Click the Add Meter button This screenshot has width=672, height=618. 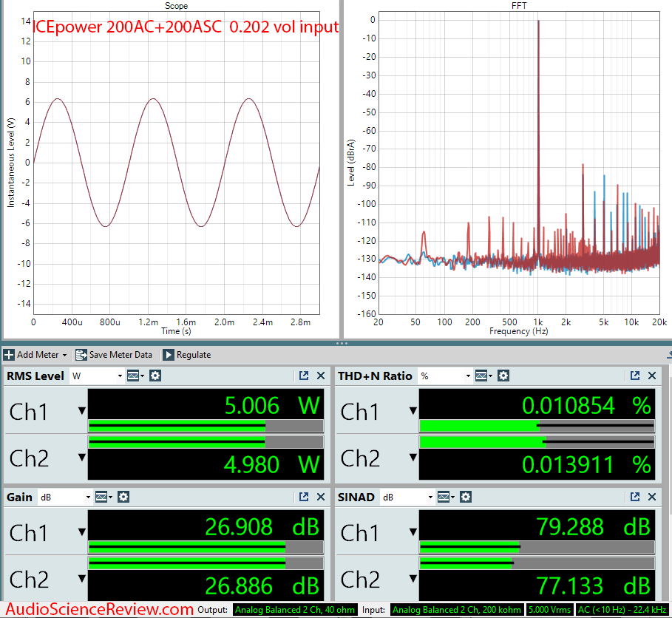35,355
